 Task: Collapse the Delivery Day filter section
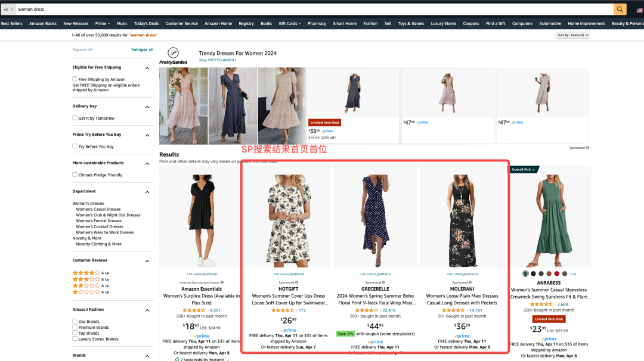click(147, 107)
